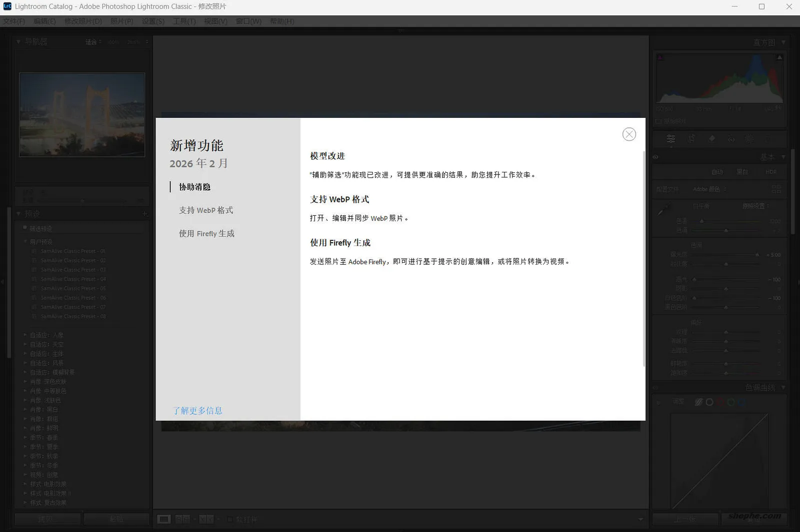Select the red channel in Tone Curve

coord(721,403)
